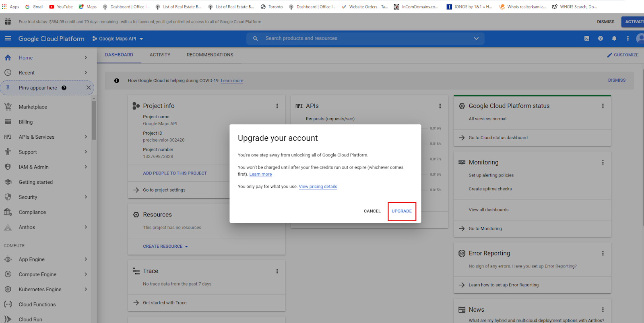Open the Google Maps API project selector

click(x=118, y=39)
